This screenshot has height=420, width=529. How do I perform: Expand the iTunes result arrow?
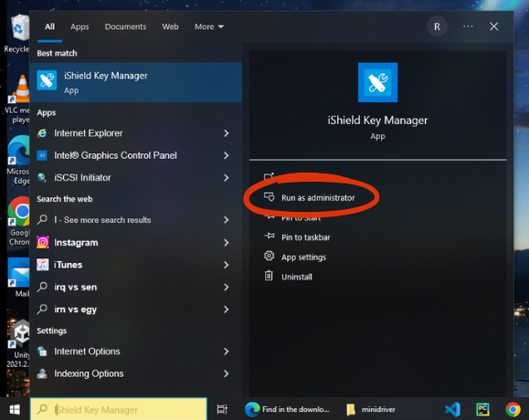click(227, 265)
